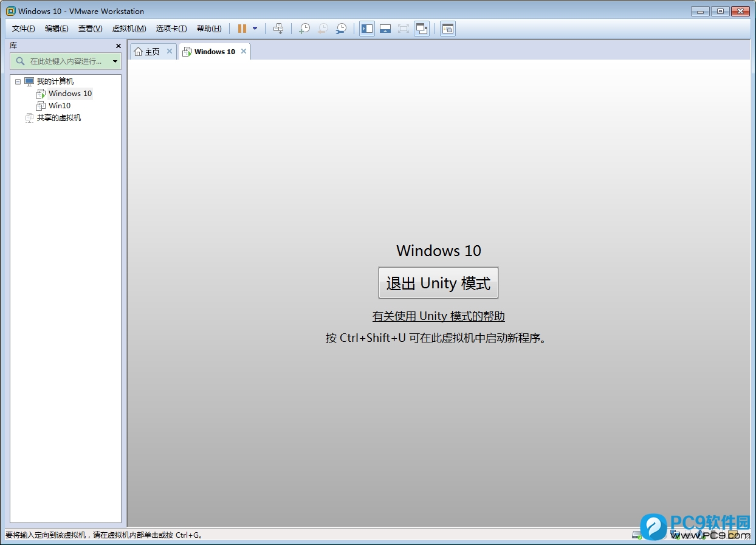Open the 帮助(H) menu

tap(209, 29)
